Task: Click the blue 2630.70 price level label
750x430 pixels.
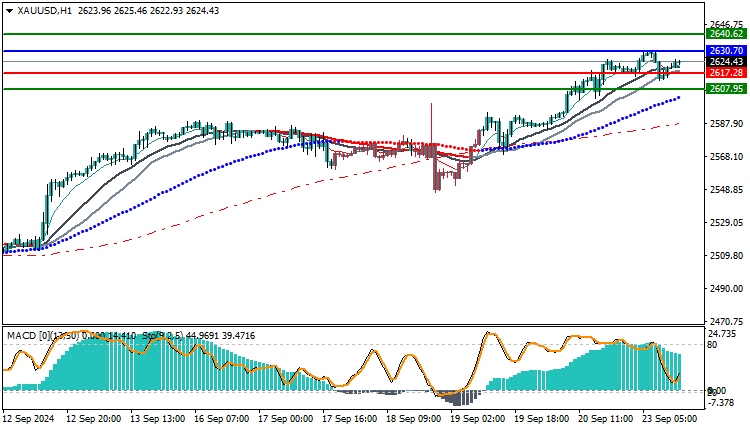Action: pos(726,51)
